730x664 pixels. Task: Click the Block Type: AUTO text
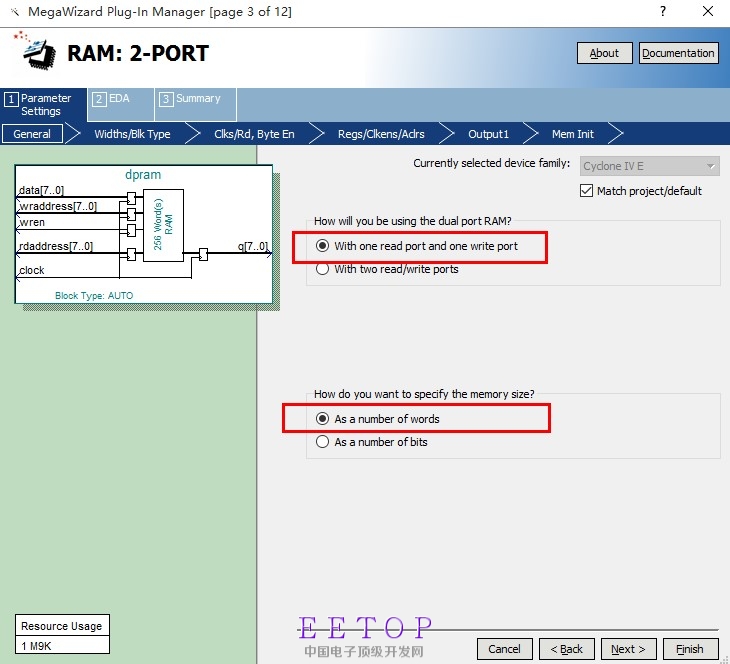pyautogui.click(x=94, y=296)
